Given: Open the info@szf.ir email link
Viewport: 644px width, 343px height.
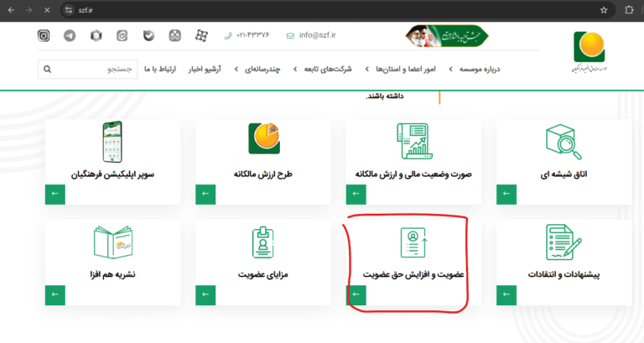Looking at the screenshot, I should (x=318, y=35).
